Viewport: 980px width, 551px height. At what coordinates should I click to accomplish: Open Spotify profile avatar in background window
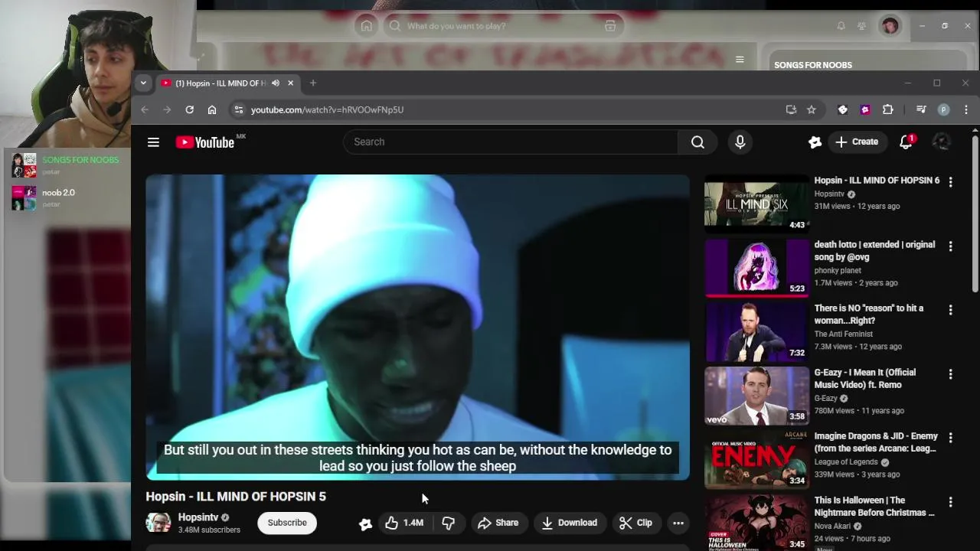point(890,26)
